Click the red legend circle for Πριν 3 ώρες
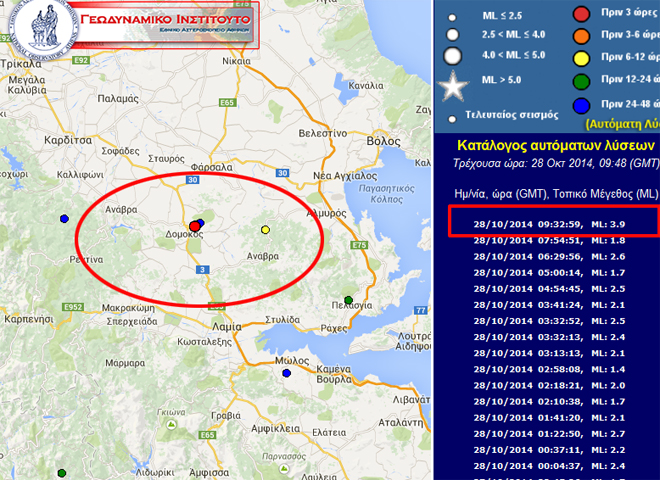 click(579, 14)
